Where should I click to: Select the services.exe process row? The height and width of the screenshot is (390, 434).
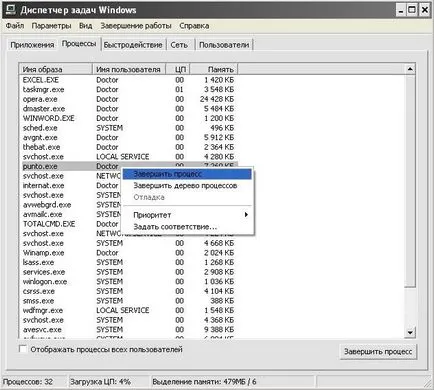point(128,272)
